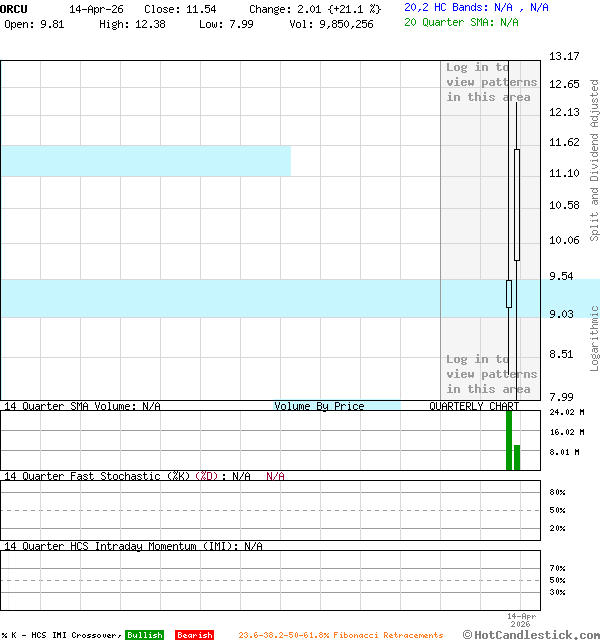Click the Volume By Price label
The image size is (600, 640).
tap(319, 406)
